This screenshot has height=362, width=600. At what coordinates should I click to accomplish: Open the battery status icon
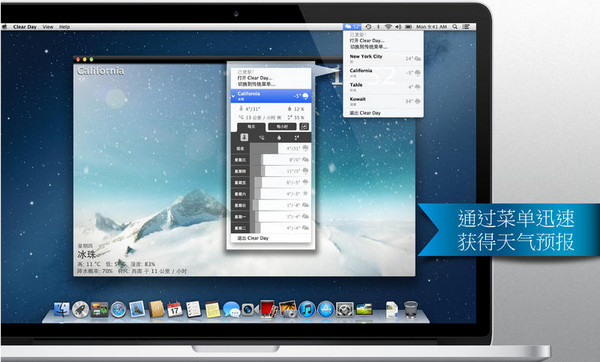(x=408, y=27)
